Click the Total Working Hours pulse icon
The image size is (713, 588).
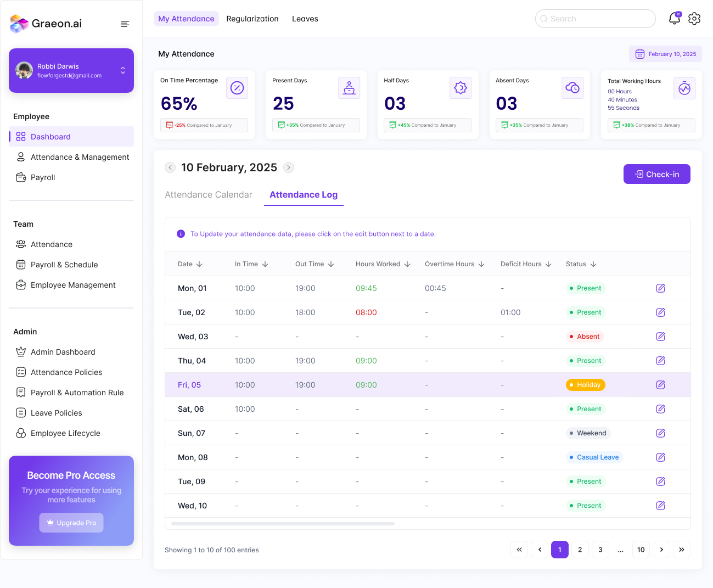(x=684, y=88)
